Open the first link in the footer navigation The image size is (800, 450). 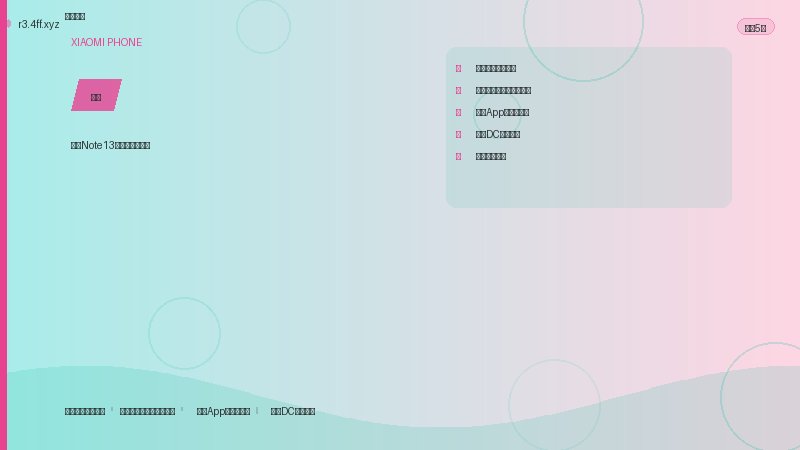85,412
